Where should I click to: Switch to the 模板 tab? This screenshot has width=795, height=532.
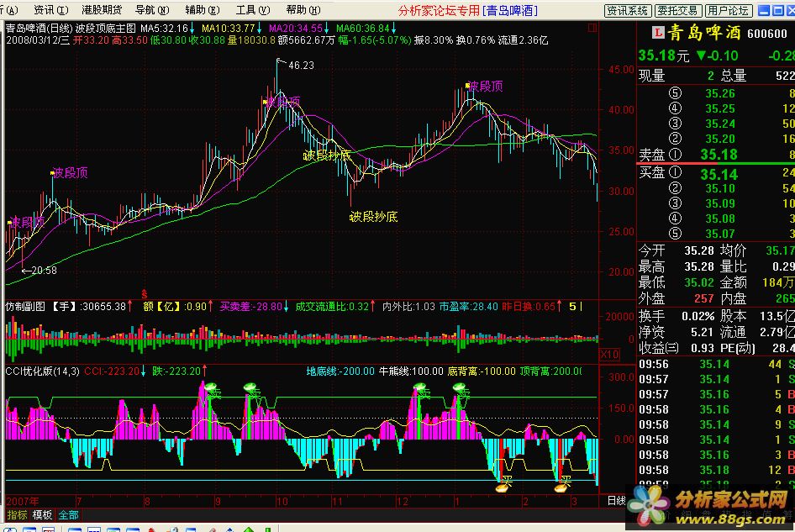point(43,514)
